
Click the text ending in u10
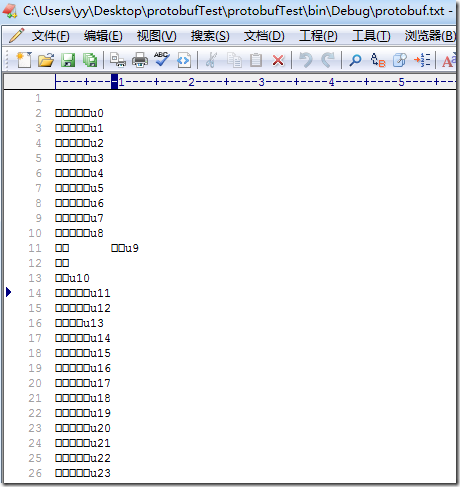coord(72,278)
